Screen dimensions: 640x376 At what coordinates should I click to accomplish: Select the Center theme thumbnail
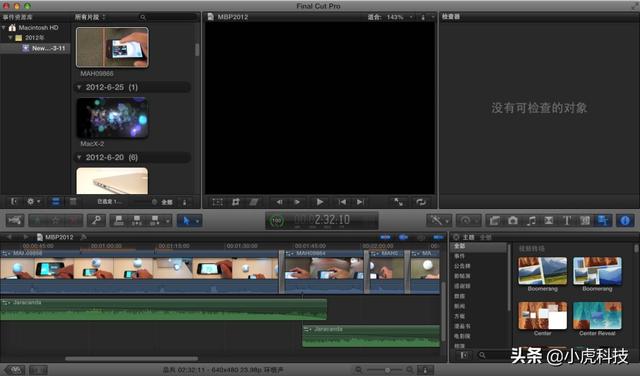coord(542,315)
